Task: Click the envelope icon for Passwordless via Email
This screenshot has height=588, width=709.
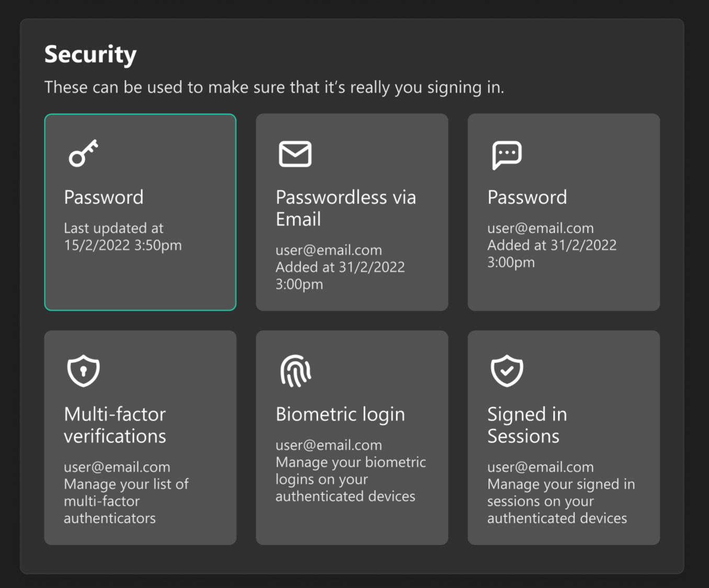Action: point(294,153)
